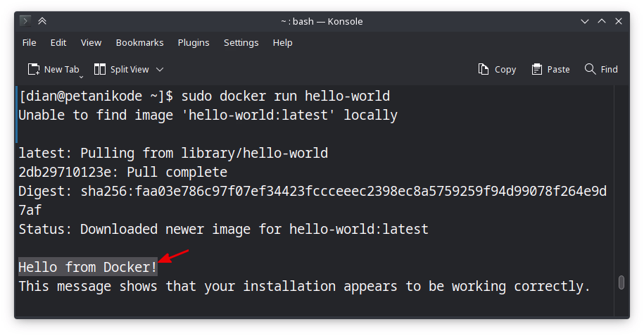Click 'latest: Pulling from library/hello-world' line

coord(173,154)
